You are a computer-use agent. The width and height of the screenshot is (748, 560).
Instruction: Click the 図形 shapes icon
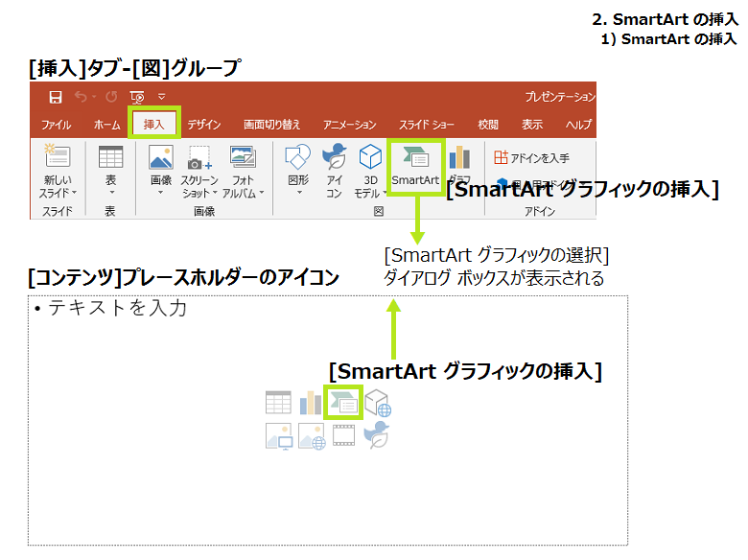297,157
